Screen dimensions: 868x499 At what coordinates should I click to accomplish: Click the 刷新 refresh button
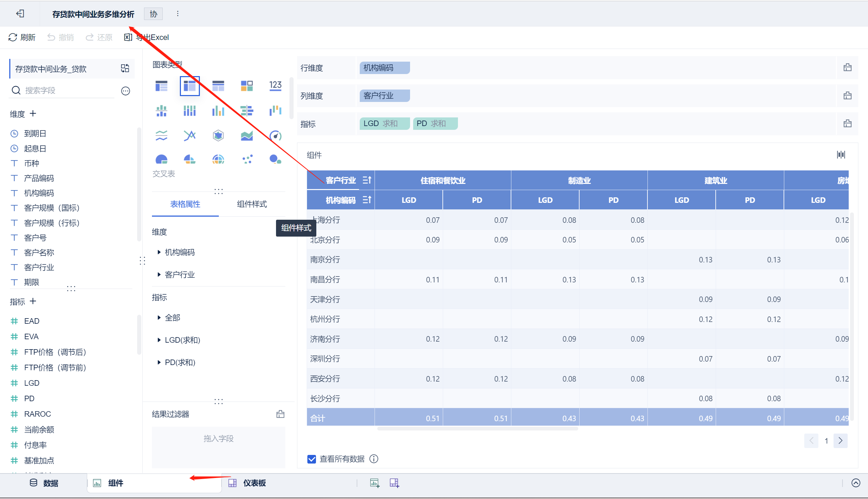22,37
